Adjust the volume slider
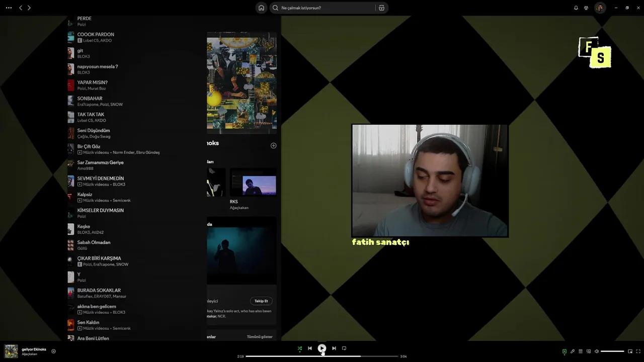Screen dimensions: 644x362 [612, 351]
